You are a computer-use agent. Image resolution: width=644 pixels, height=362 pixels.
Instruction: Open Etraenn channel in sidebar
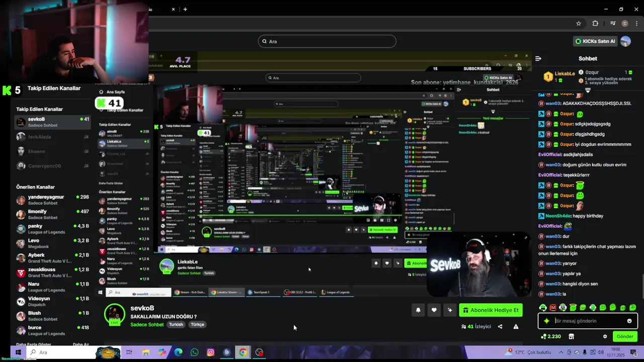pyautogui.click(x=52, y=151)
